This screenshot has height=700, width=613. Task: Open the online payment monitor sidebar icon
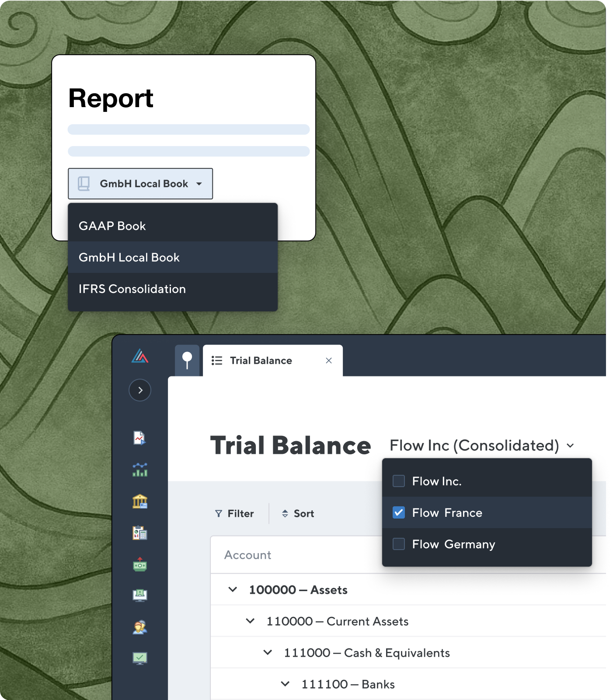[x=140, y=595]
